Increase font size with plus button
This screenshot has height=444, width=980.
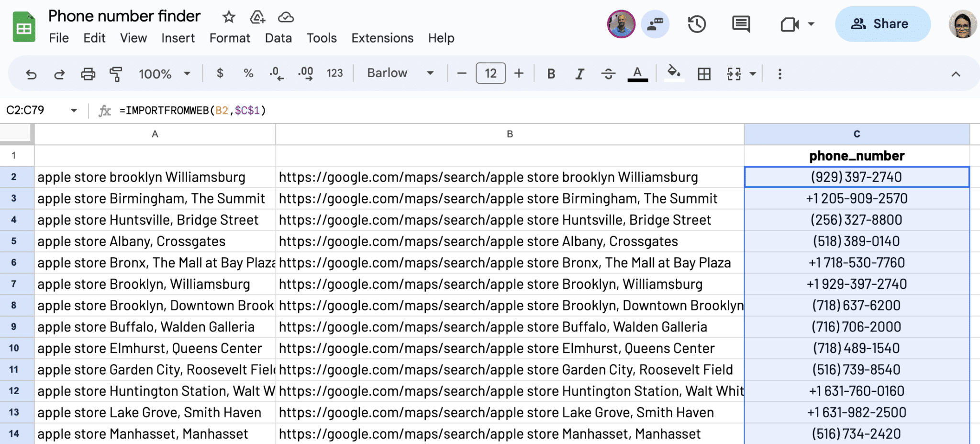click(519, 73)
